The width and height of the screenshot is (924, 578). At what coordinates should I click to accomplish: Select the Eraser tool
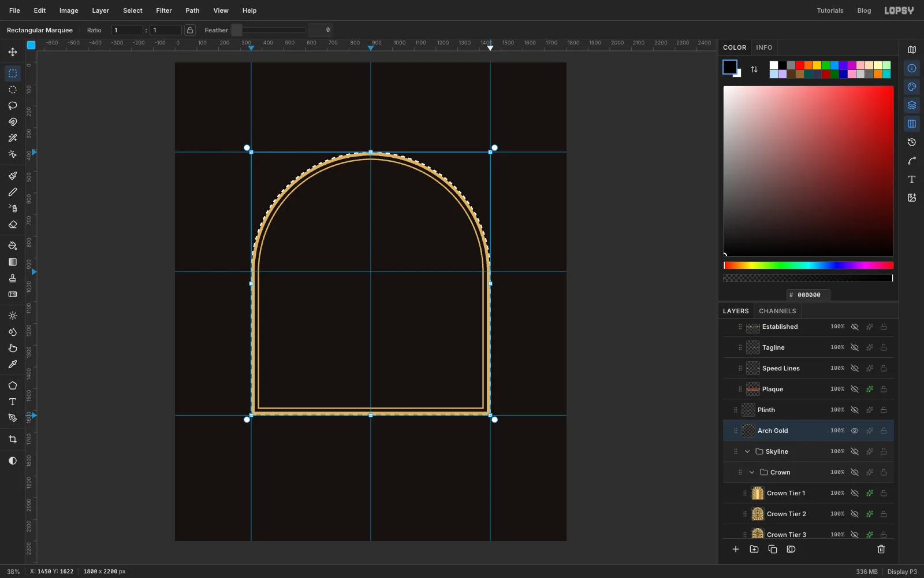13,224
